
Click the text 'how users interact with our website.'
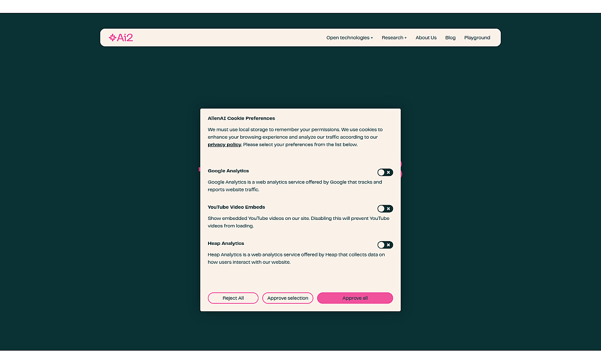click(x=249, y=262)
